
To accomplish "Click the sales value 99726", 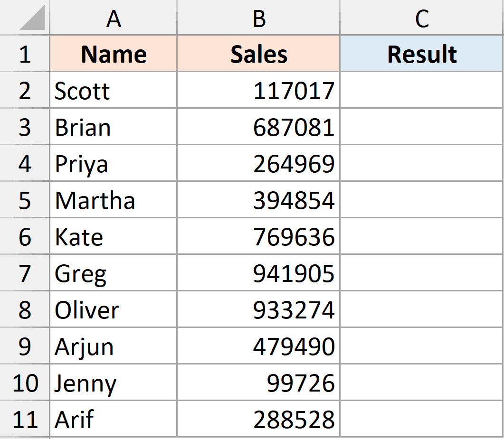I will coord(300,383).
